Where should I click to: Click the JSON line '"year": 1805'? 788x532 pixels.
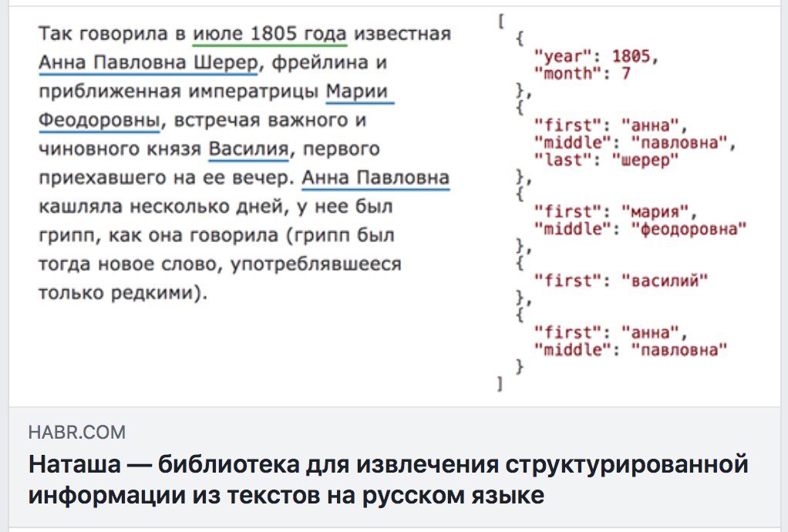(x=595, y=56)
